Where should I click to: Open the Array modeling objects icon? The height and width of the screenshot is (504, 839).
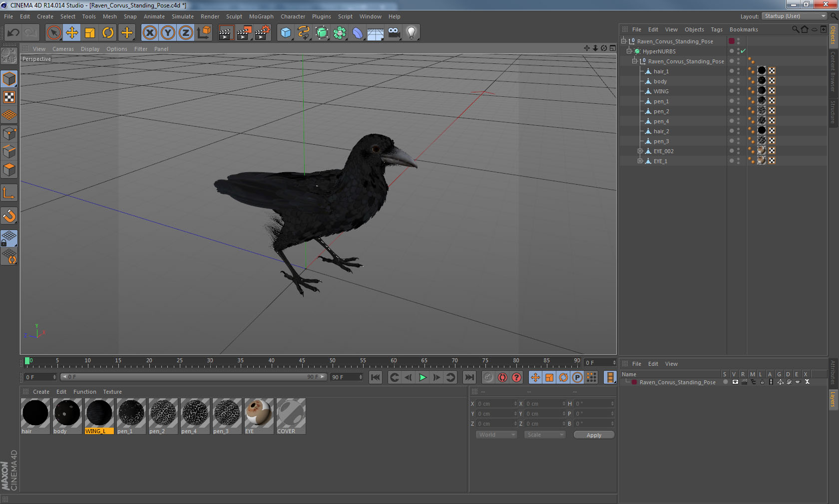tap(340, 33)
